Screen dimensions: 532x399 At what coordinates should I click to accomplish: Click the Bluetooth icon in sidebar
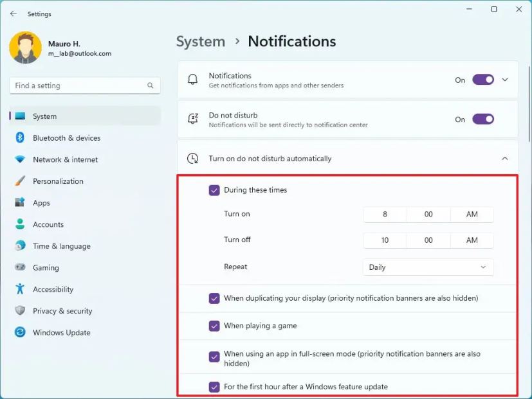[20, 137]
